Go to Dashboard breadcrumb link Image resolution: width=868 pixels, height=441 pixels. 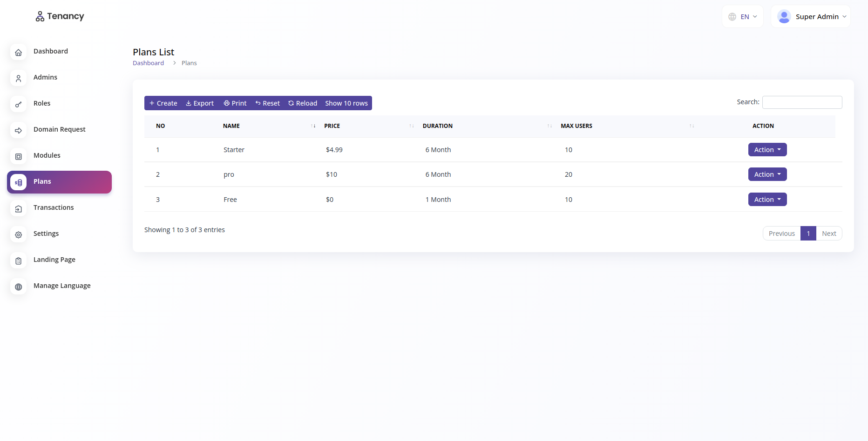point(148,63)
